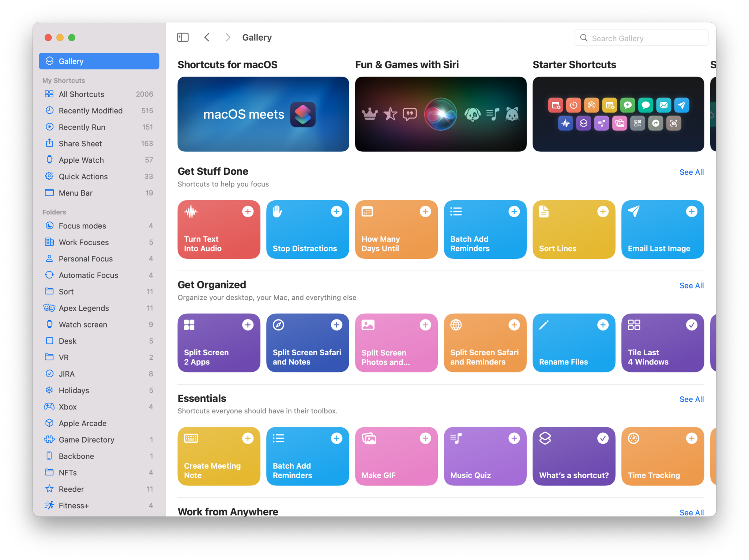
Task: Add the Split Screen Photos shortcut
Action: [x=425, y=325]
